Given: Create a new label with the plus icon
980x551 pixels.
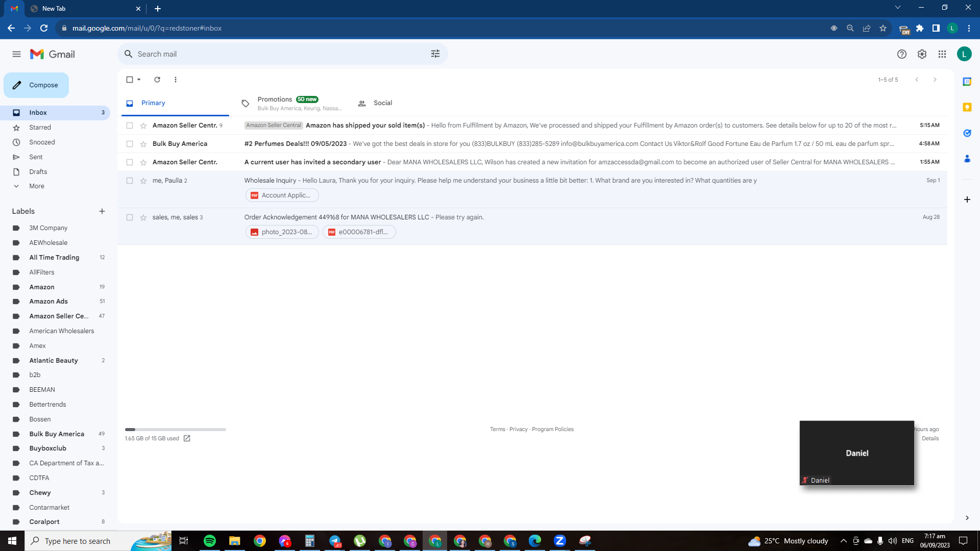Looking at the screenshot, I should click(x=102, y=211).
